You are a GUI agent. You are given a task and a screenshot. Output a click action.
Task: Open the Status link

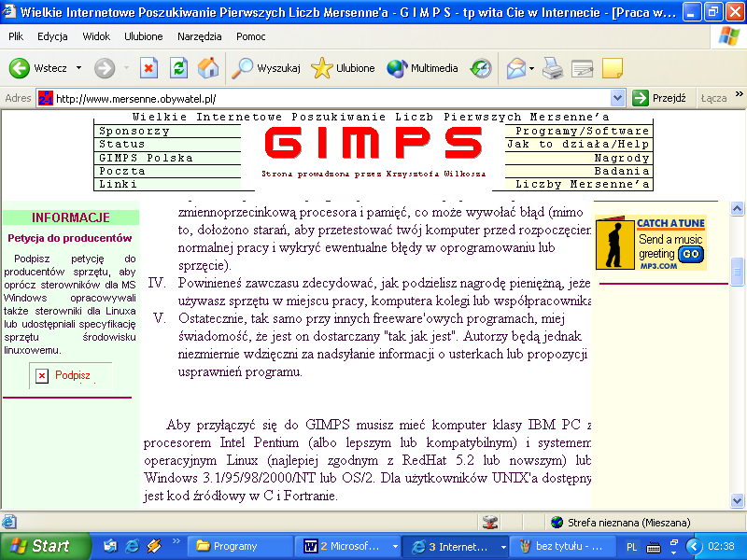pyautogui.click(x=121, y=144)
